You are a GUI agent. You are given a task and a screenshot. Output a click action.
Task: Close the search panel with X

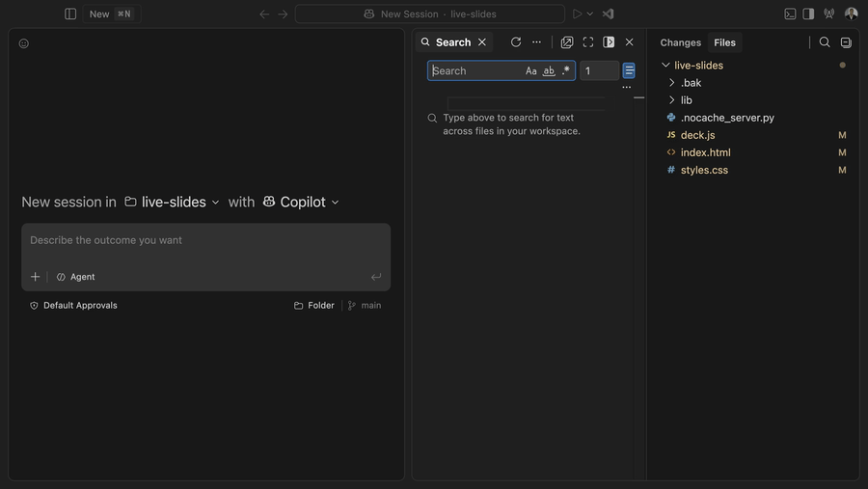[630, 42]
